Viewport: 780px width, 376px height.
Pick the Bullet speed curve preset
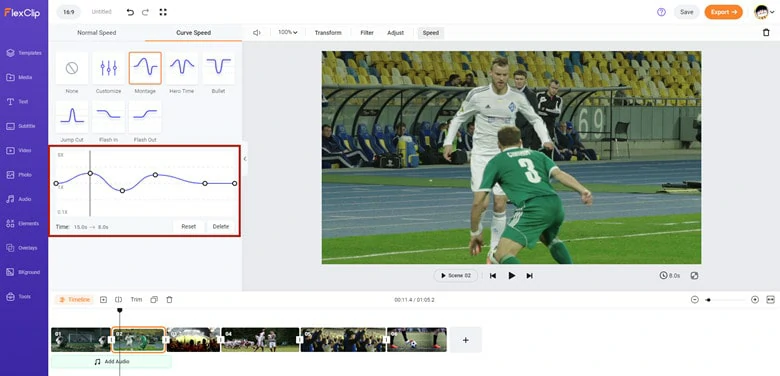[218, 68]
